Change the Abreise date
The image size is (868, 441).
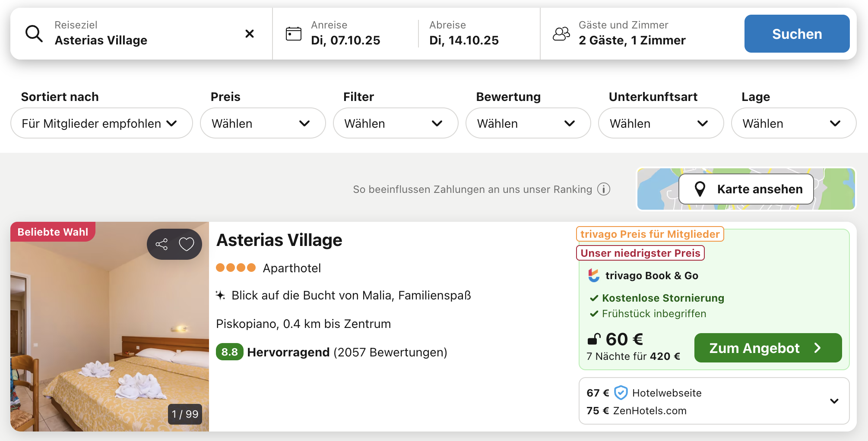click(x=464, y=34)
